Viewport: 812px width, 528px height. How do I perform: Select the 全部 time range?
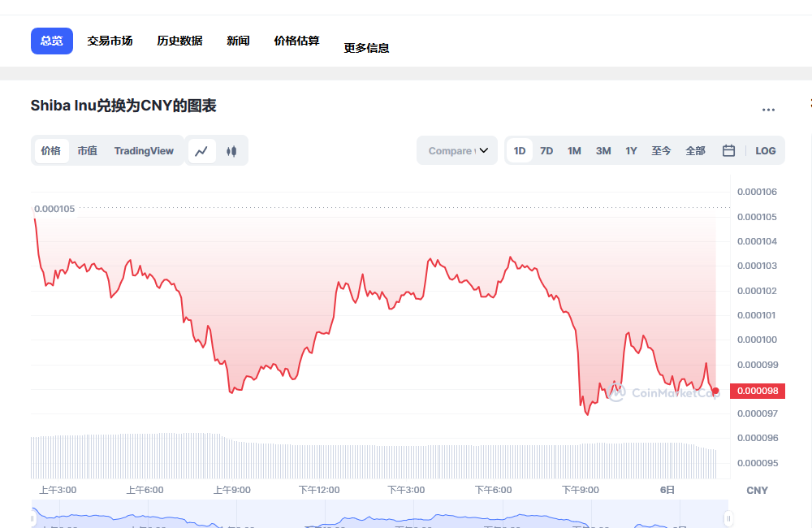click(x=696, y=151)
